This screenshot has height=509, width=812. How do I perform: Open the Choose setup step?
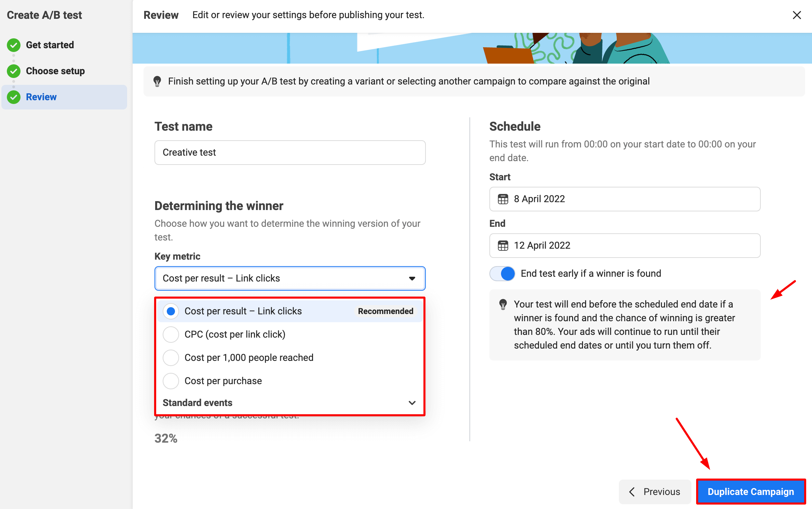tap(55, 71)
